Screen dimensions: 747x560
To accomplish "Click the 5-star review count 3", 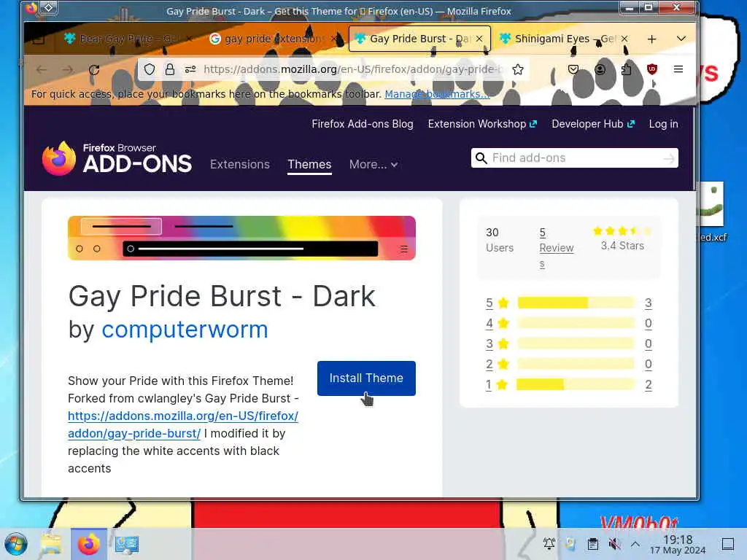I will 649,303.
